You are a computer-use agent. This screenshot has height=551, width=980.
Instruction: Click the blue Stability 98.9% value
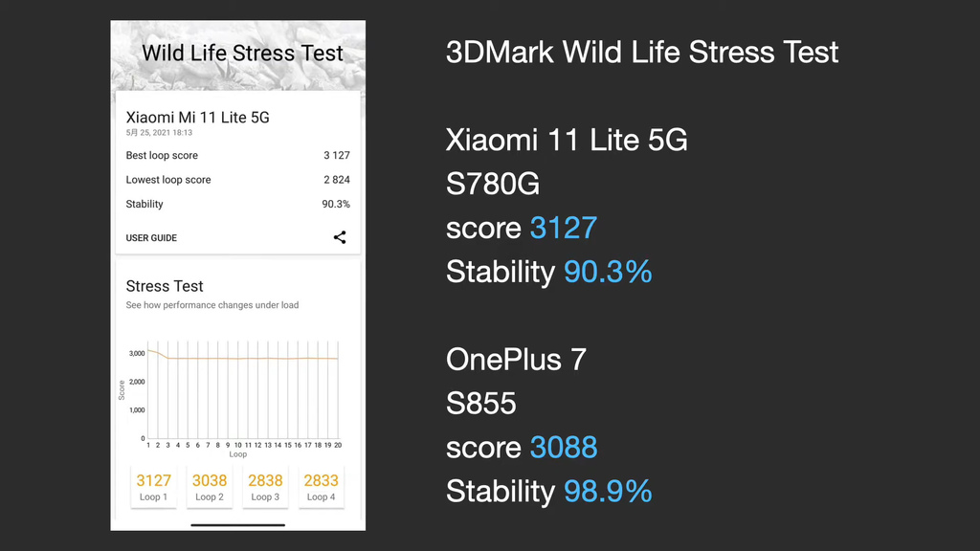(x=608, y=491)
